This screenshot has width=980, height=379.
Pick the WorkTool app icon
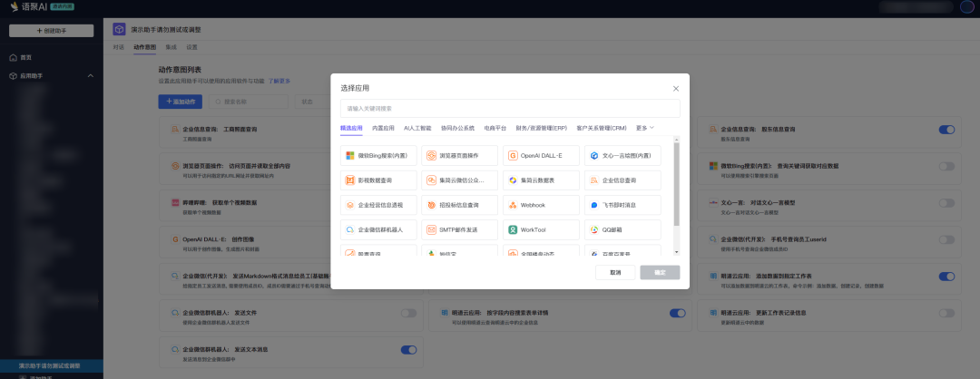tap(513, 229)
